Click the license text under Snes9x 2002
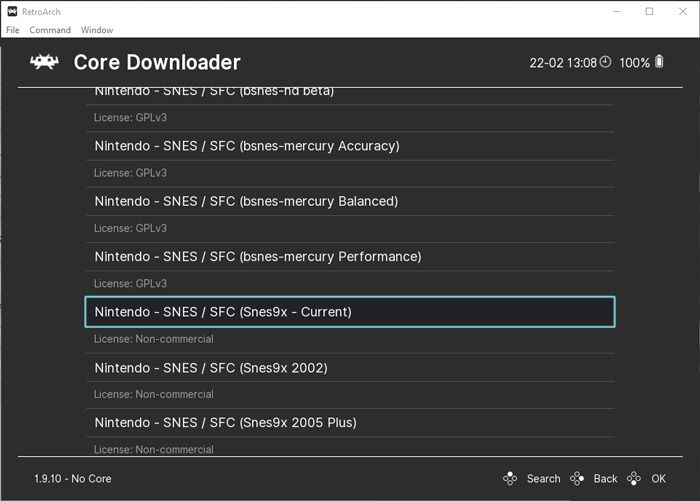The height and width of the screenshot is (501, 700). click(x=154, y=394)
